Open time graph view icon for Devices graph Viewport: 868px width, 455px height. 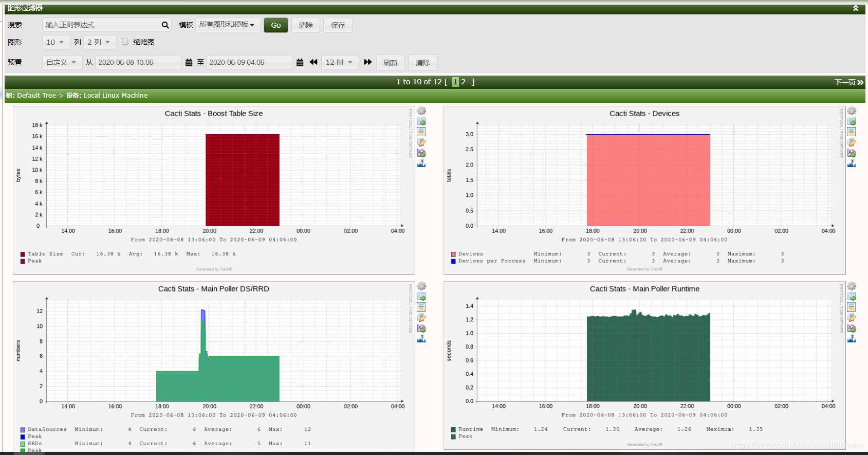click(852, 132)
